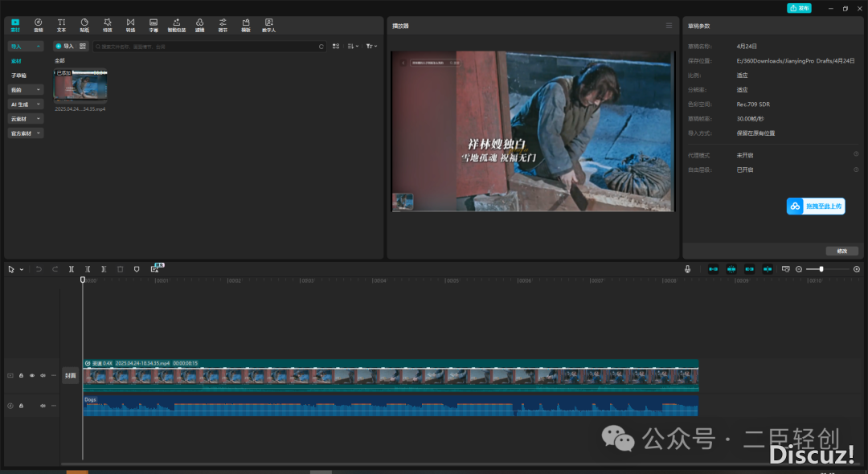
Task: Open the 音频 (audio) tab in top toolbar
Action: [39, 25]
